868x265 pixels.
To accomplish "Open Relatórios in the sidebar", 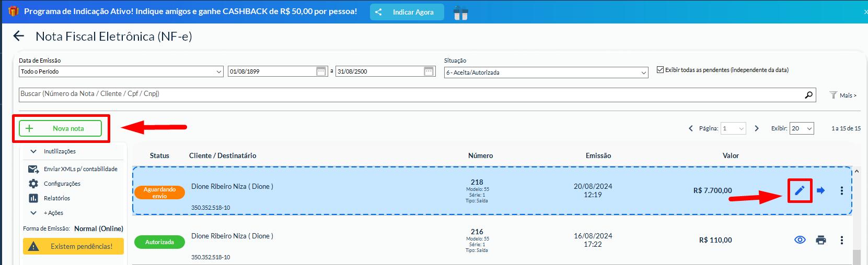I will tap(56, 198).
